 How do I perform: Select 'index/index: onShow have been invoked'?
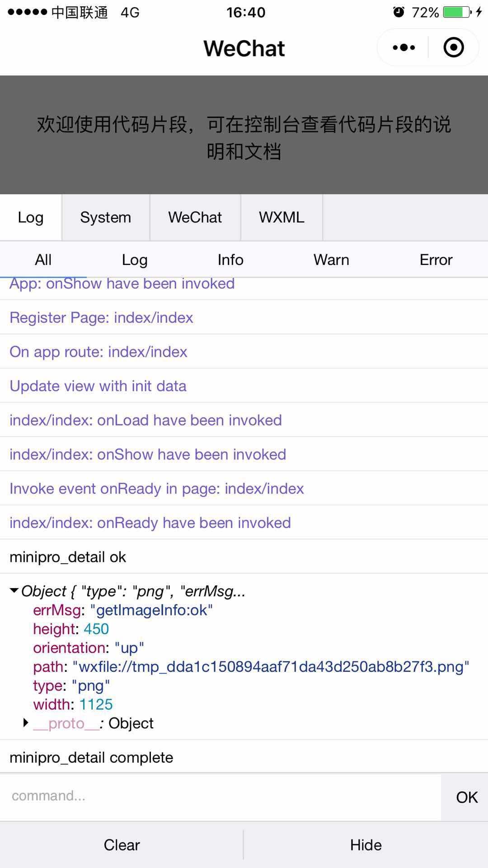pos(244,454)
